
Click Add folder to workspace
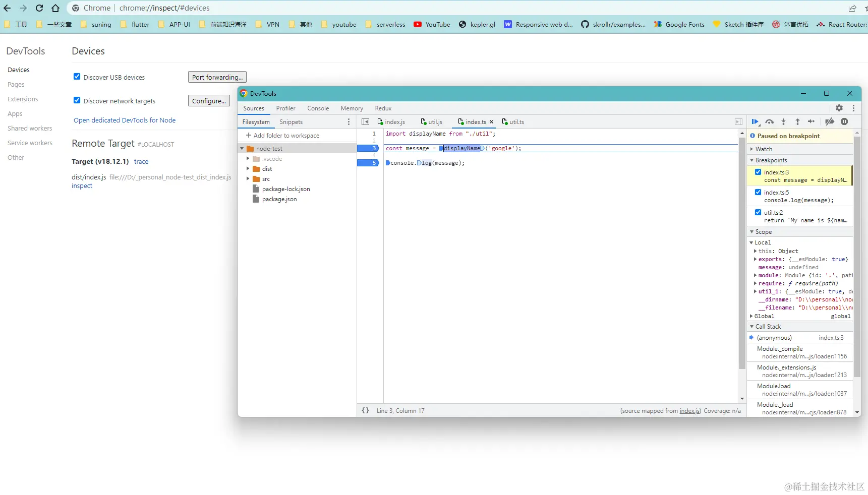tap(282, 136)
